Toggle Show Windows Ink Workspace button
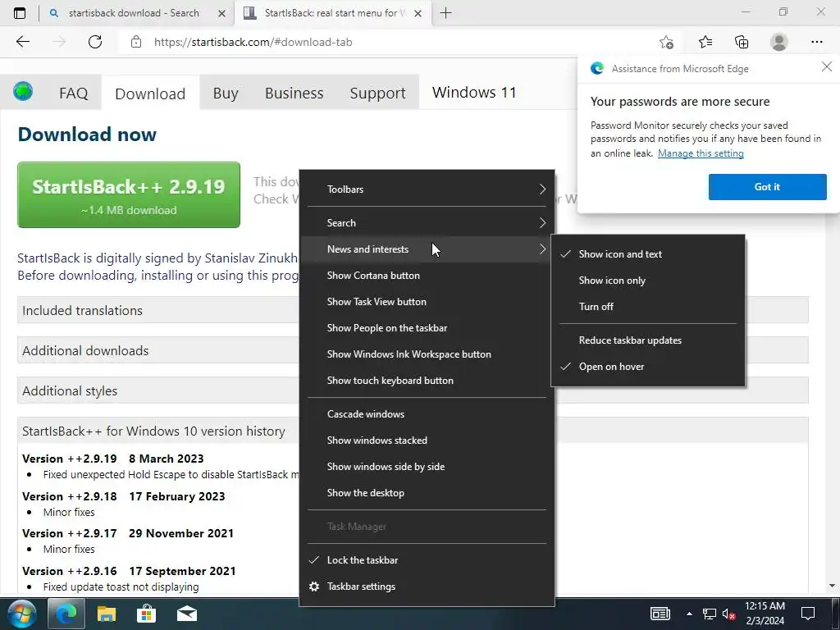 tap(427, 354)
